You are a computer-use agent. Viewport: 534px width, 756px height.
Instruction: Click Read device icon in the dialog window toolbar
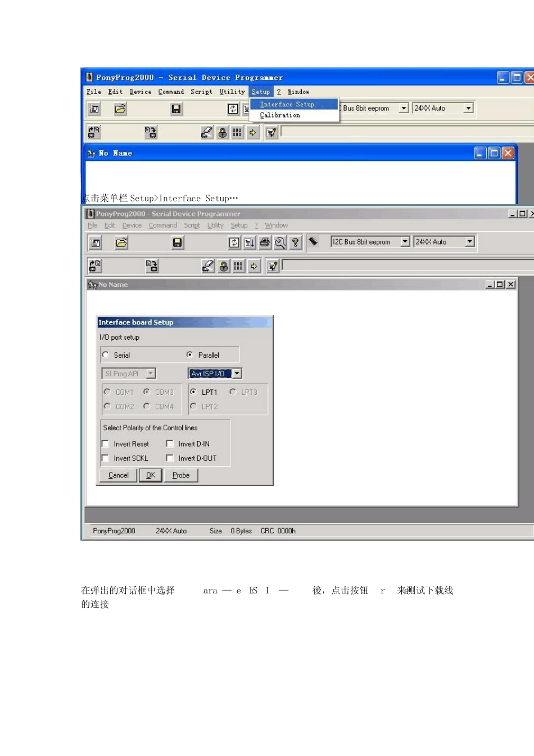(x=95, y=265)
